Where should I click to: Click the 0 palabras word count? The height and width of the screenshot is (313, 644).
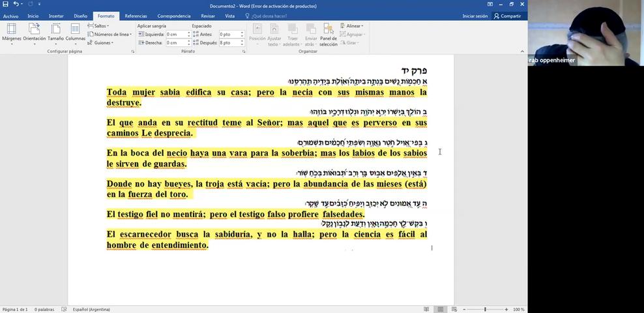click(x=44, y=309)
